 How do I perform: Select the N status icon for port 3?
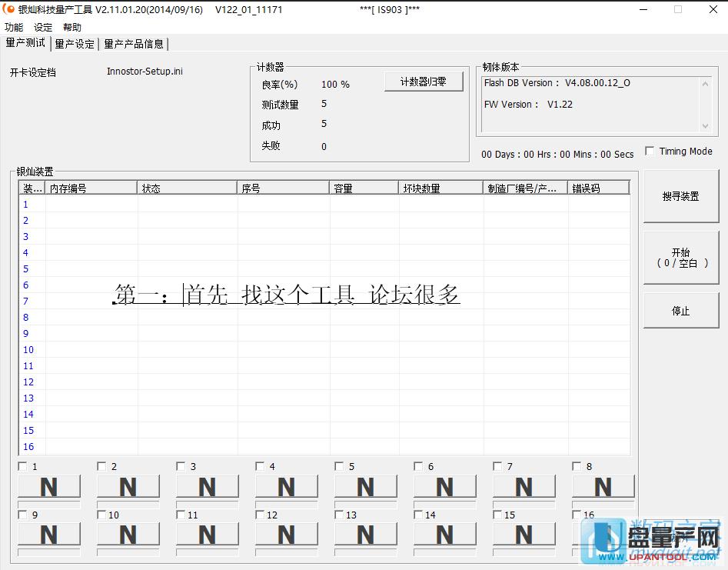207,486
